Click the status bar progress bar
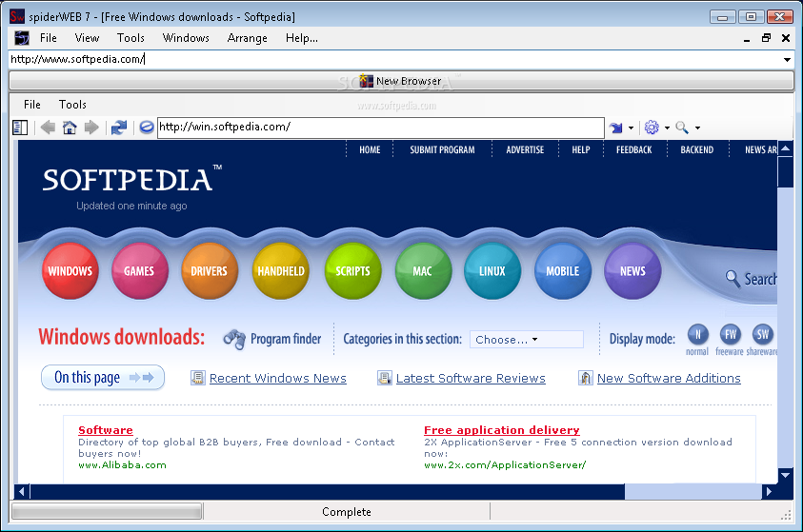 tap(107, 512)
